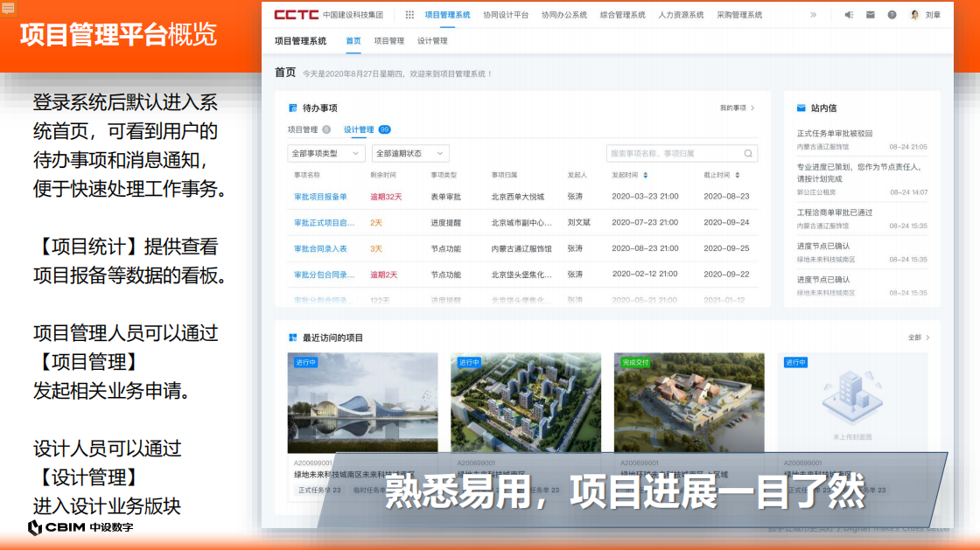Viewport: 980px width, 550px height.
Task: Open 全部 recent projects link
Action: 918,338
